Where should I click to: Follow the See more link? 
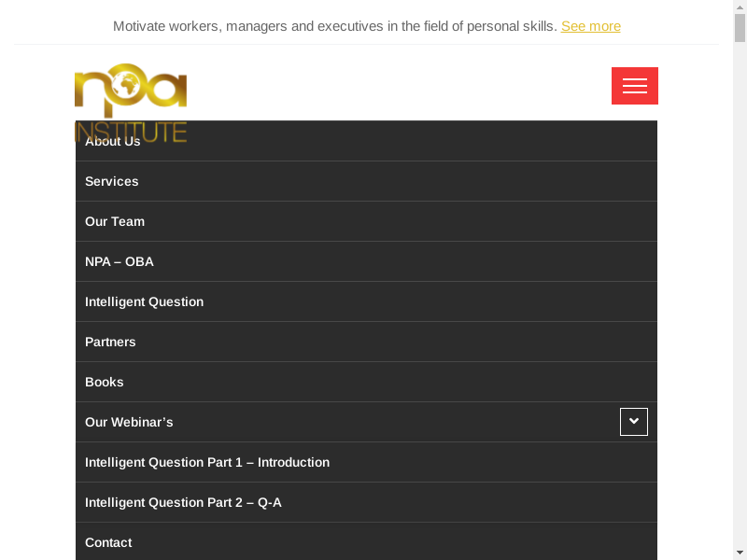[x=591, y=26]
